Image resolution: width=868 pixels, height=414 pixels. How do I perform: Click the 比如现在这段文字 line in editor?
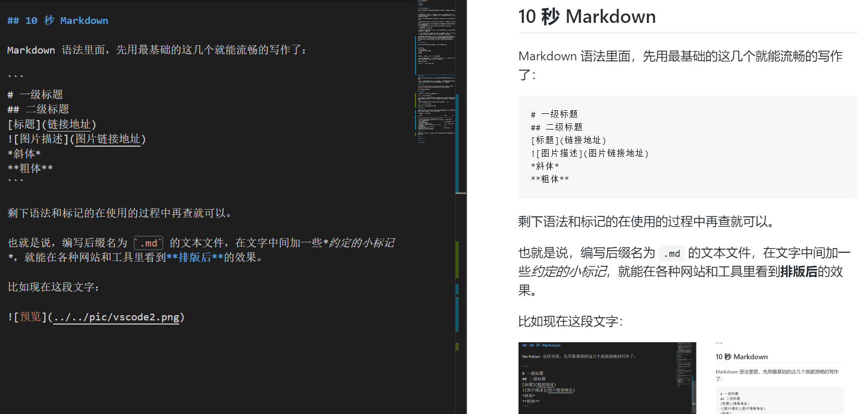pyautogui.click(x=54, y=287)
